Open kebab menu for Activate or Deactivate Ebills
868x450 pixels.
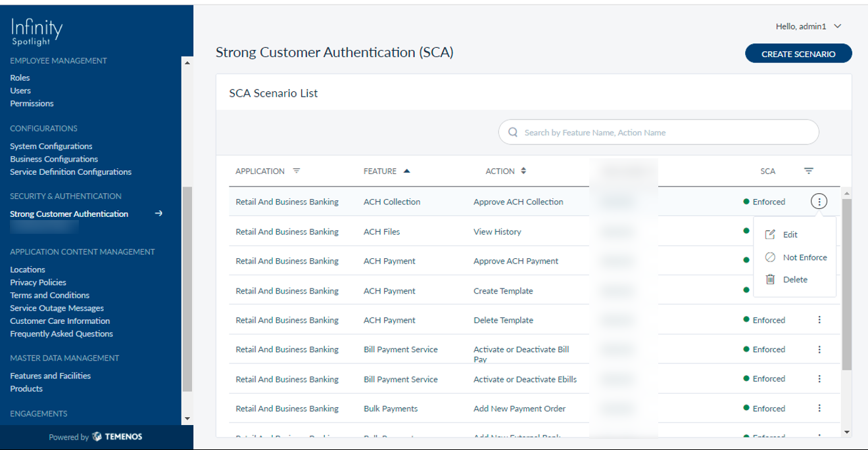click(x=819, y=379)
